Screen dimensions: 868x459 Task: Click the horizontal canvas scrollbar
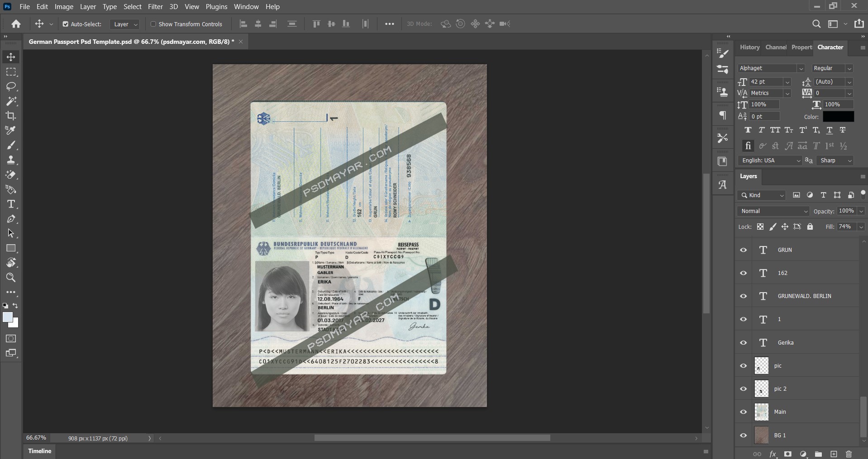pos(432,438)
